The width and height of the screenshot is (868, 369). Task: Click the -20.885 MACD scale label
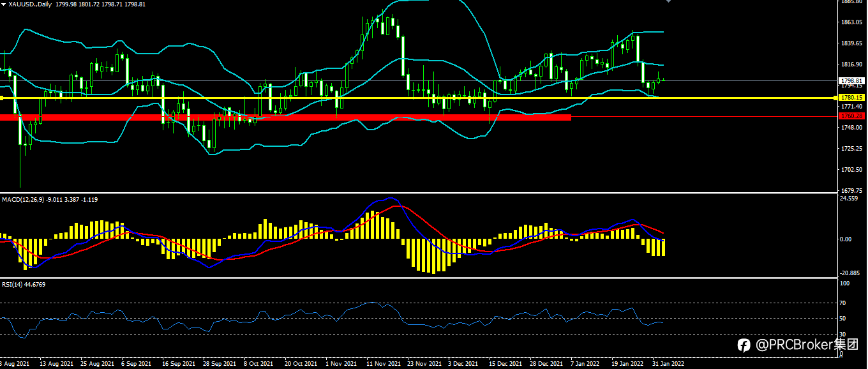point(851,273)
